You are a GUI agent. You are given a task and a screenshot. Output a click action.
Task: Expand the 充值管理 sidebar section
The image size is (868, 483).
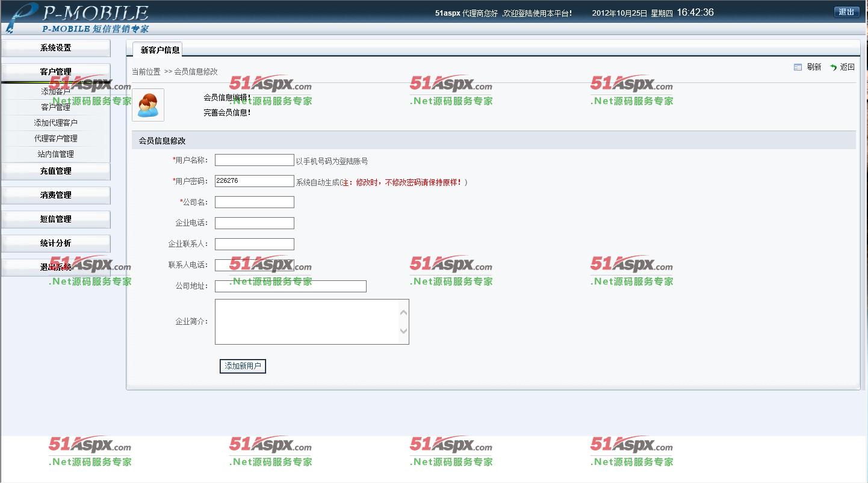(56, 171)
